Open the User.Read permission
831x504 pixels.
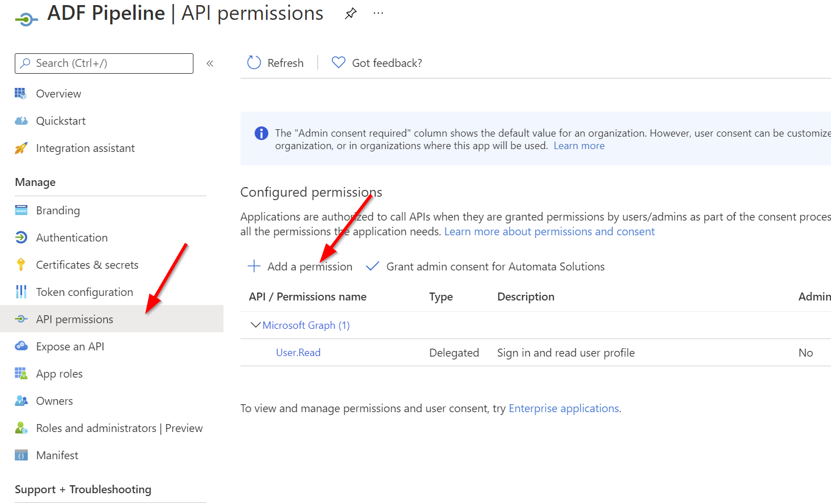point(298,352)
